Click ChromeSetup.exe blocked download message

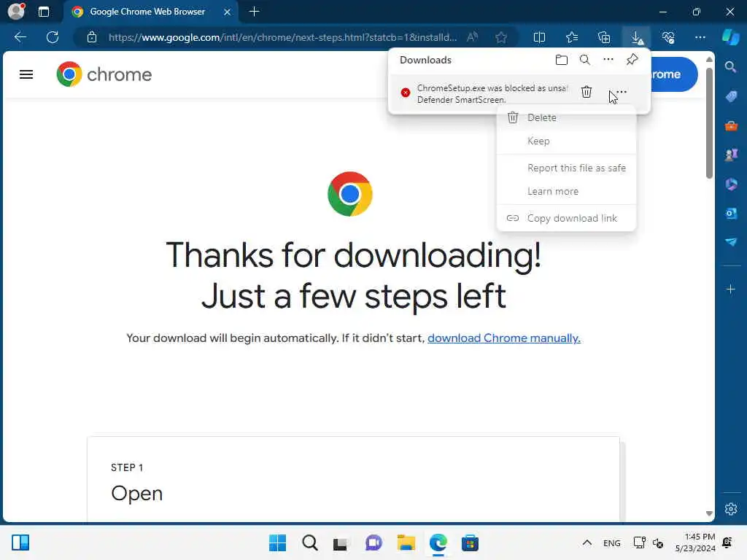tap(492, 94)
